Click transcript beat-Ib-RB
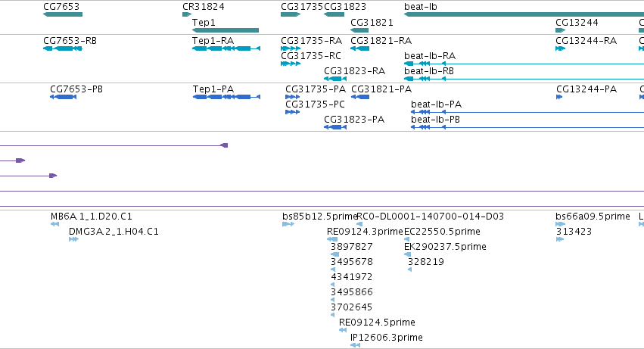This screenshot has width=644, height=349. (429, 70)
